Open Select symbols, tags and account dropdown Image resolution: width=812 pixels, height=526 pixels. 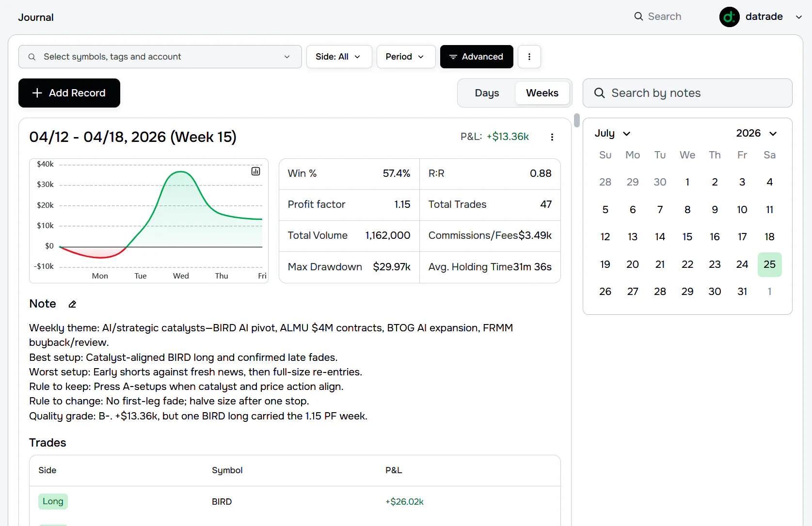pyautogui.click(x=160, y=57)
